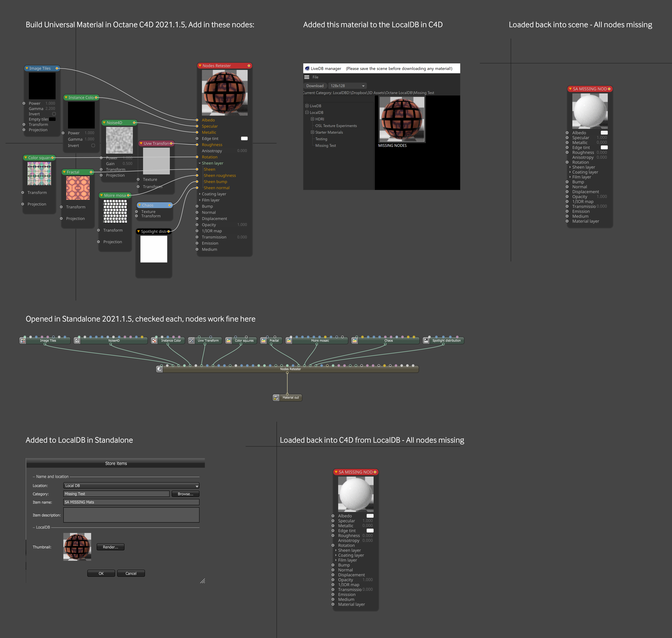672x638 pixels.
Task: Toggle the Invert checkbox on Instance Color node
Action: pyautogui.click(x=93, y=145)
